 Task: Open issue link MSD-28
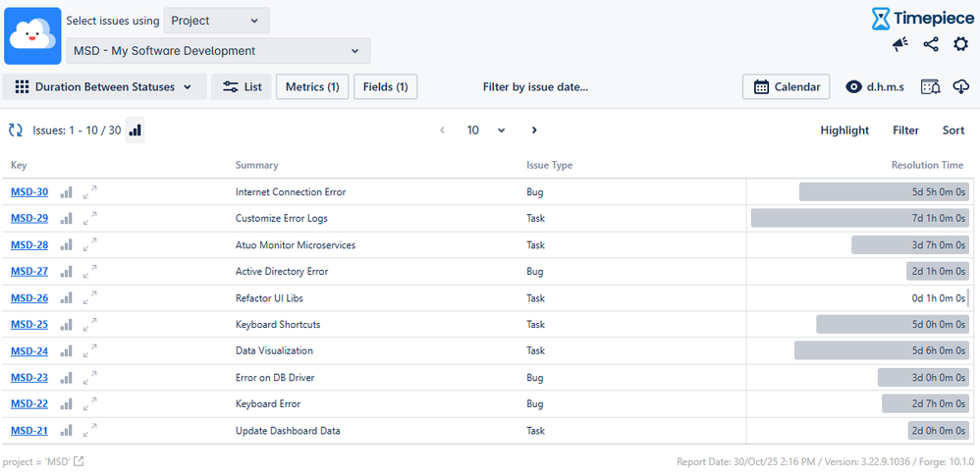tap(29, 245)
